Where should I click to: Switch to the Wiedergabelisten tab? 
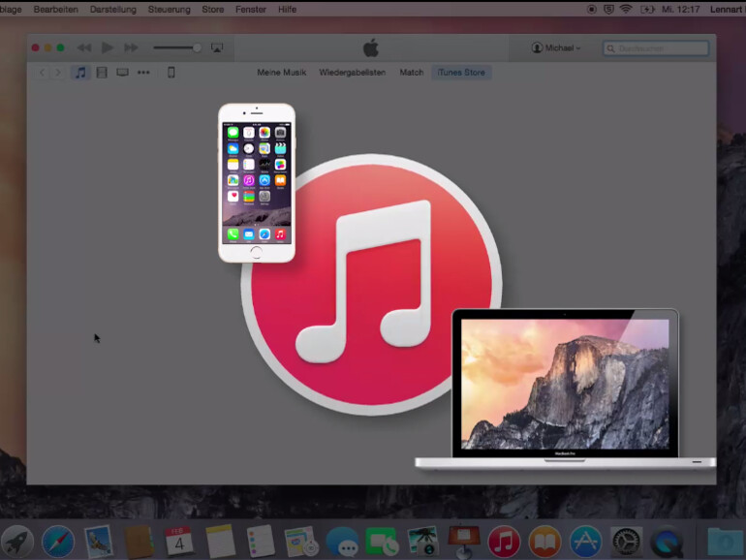pos(352,73)
